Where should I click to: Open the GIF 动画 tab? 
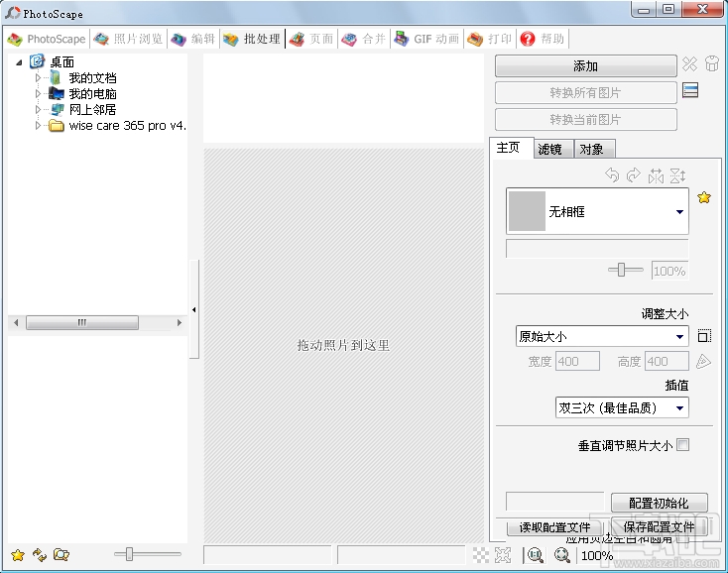(x=426, y=39)
